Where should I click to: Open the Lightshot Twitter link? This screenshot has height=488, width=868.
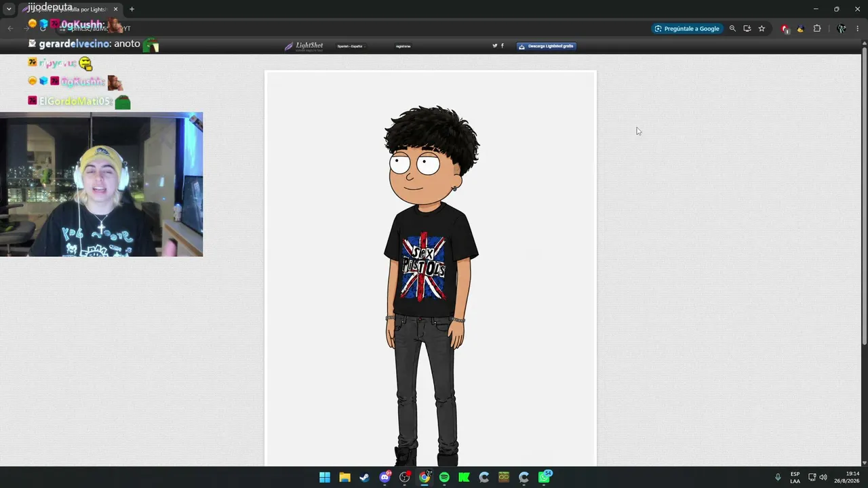point(495,46)
